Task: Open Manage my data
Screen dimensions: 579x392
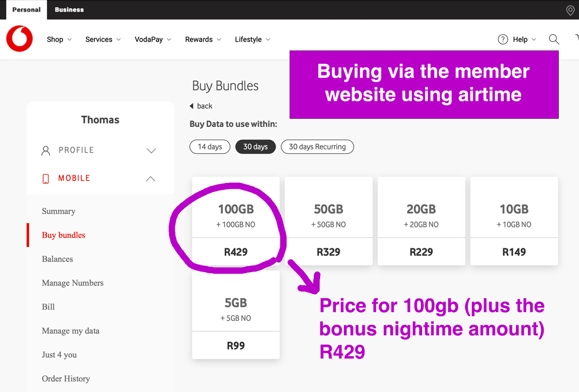Action: tap(71, 331)
